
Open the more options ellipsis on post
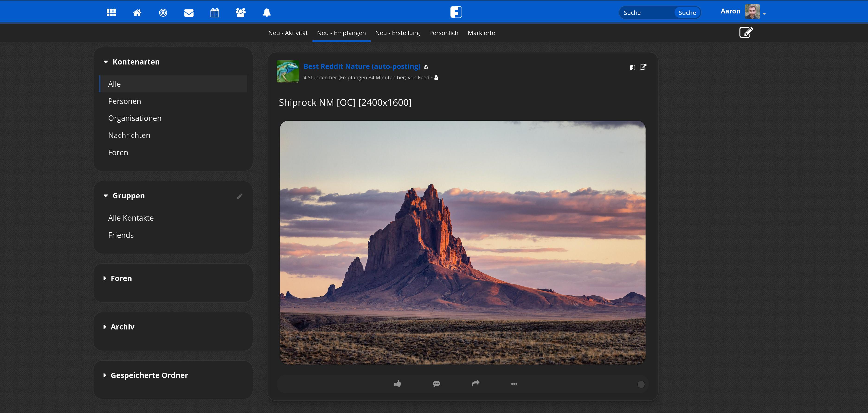tap(514, 384)
